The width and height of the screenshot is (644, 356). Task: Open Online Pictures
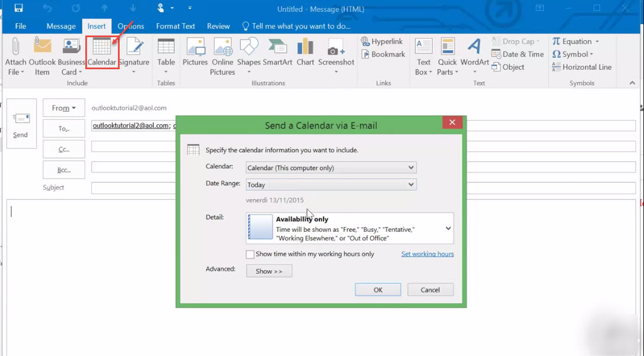coord(222,56)
